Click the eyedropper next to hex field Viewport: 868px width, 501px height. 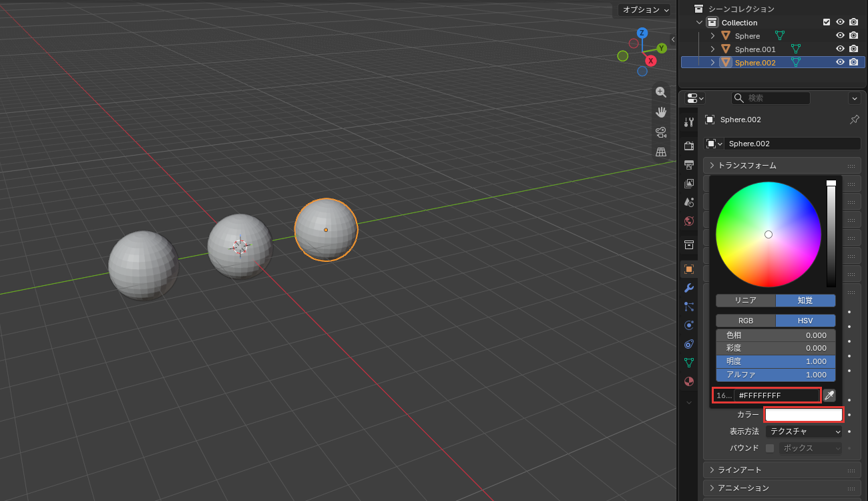829,395
